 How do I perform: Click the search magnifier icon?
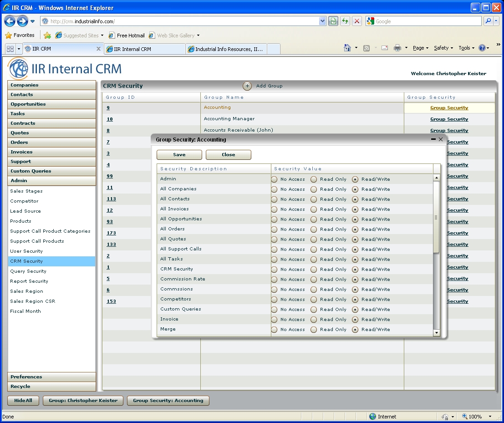tap(488, 21)
